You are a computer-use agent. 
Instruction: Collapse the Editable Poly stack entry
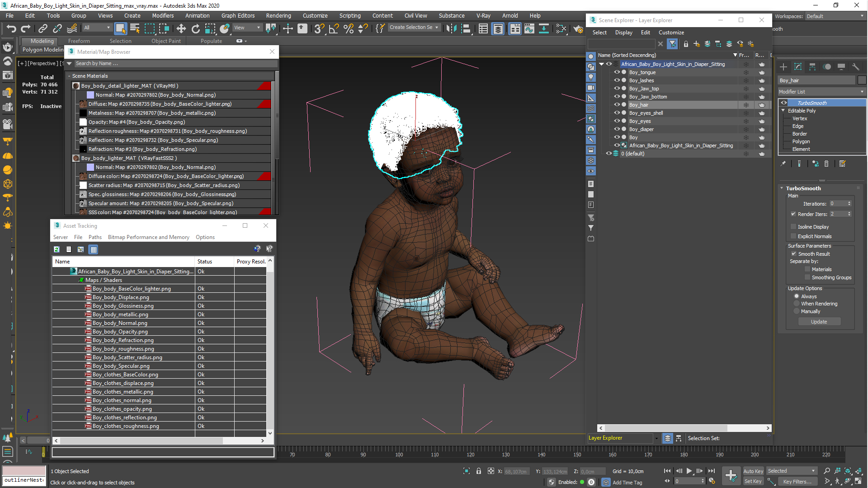tap(783, 111)
